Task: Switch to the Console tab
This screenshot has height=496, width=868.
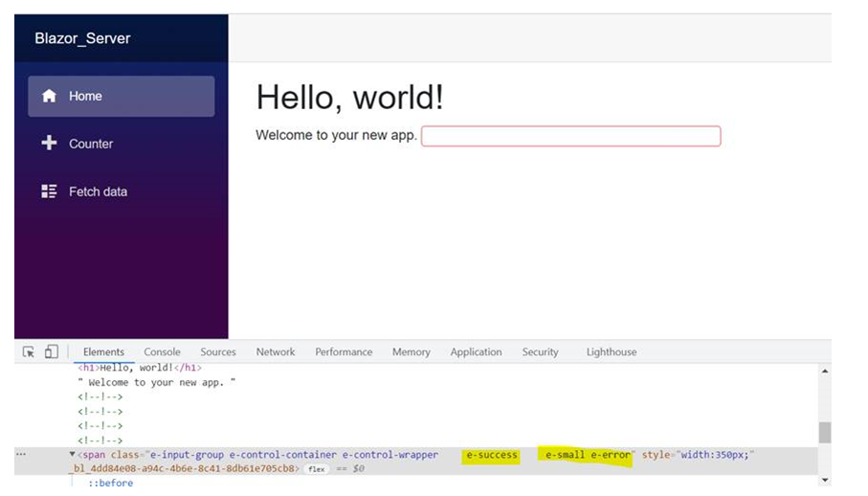Action: pyautogui.click(x=162, y=352)
